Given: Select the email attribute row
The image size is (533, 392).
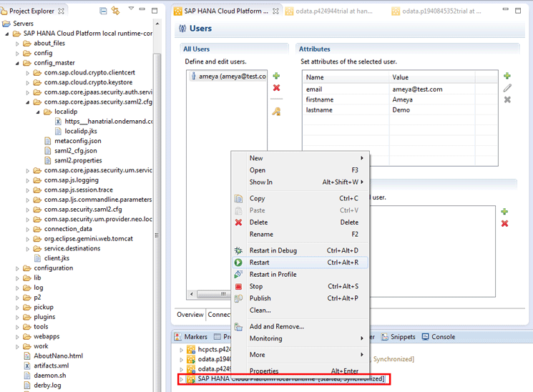Looking at the screenshot, I should (400, 89).
